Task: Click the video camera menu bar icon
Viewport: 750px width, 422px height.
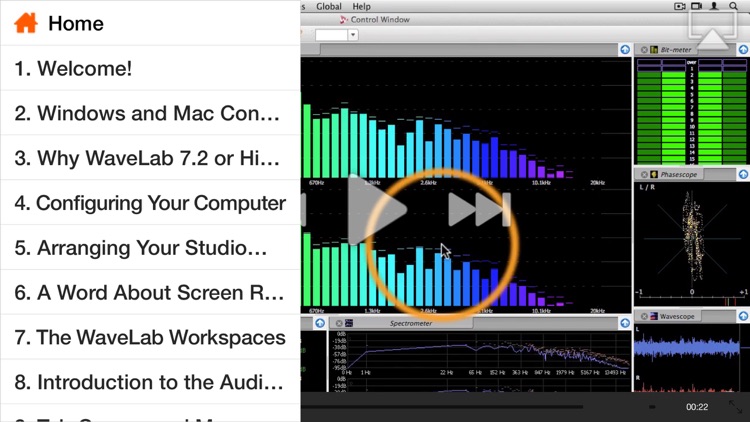Action: click(x=696, y=6)
